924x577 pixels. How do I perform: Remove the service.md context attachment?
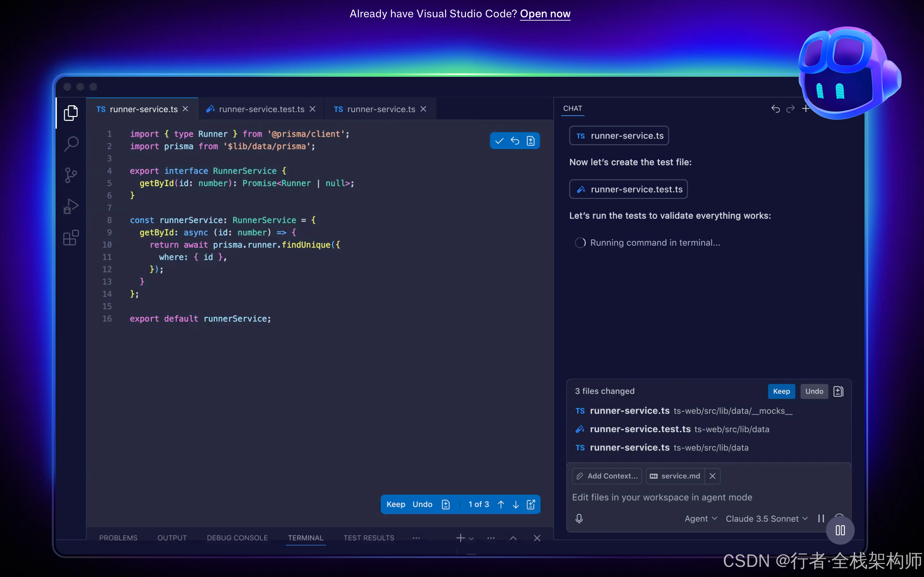coord(712,476)
